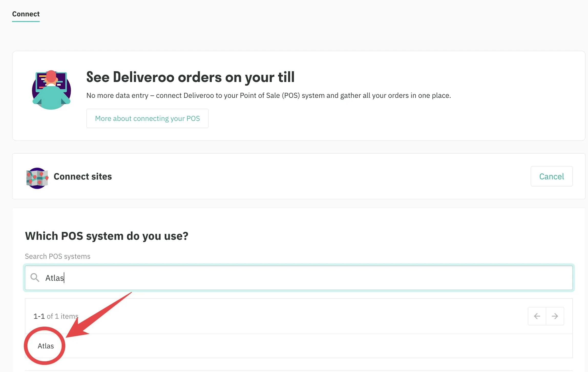The width and height of the screenshot is (588, 372).
Task: Cancel the Connect sites process
Action: pyautogui.click(x=551, y=176)
